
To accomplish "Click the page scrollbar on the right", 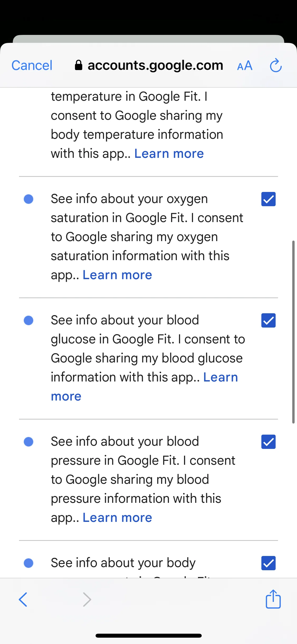I will coord(293,332).
